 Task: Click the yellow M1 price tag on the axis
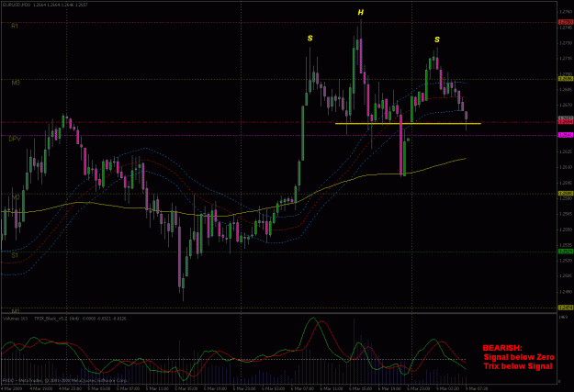click(566, 308)
